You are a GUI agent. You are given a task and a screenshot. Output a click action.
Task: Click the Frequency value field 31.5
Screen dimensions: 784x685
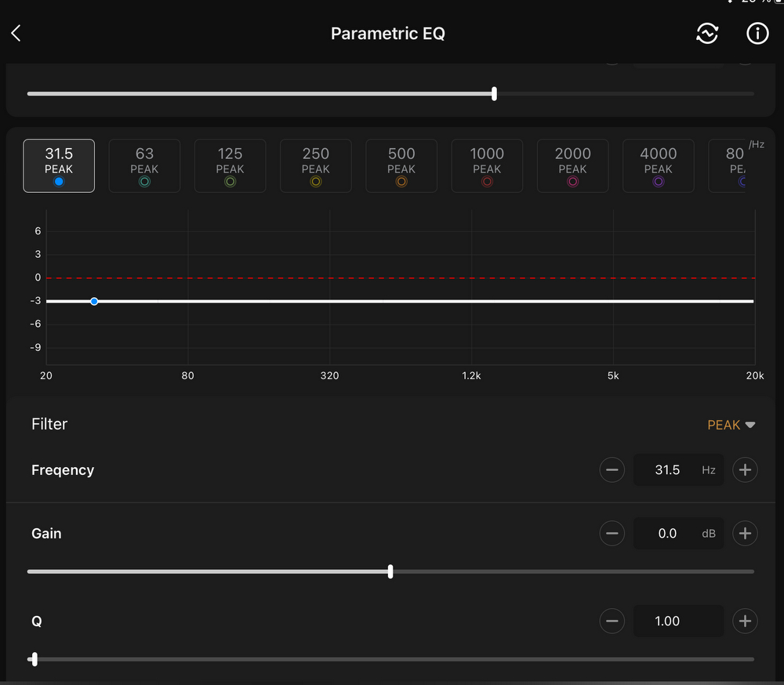668,470
